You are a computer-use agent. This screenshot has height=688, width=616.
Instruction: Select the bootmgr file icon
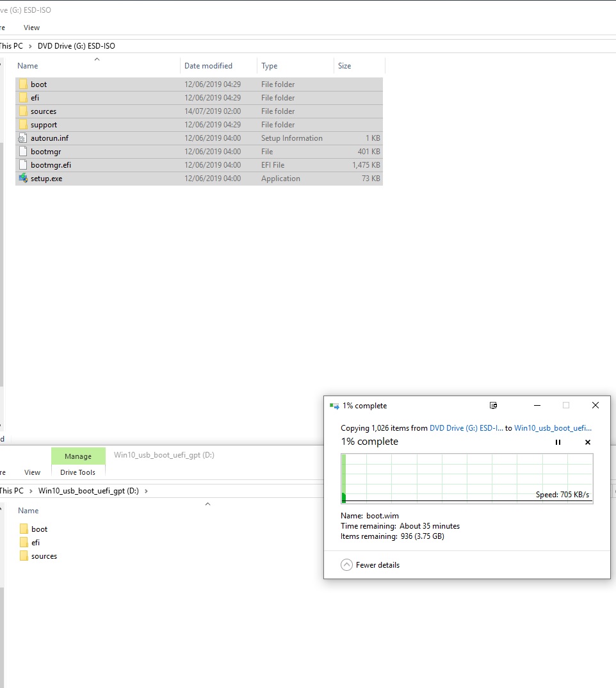pyautogui.click(x=23, y=152)
